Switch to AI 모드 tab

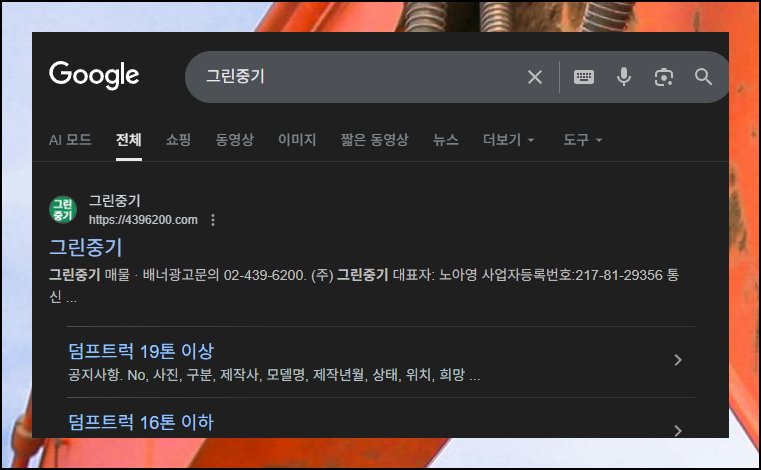click(x=70, y=140)
